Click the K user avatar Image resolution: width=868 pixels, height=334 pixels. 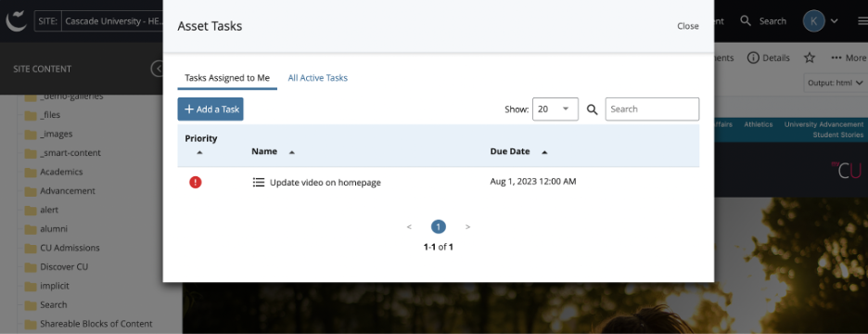(x=814, y=21)
